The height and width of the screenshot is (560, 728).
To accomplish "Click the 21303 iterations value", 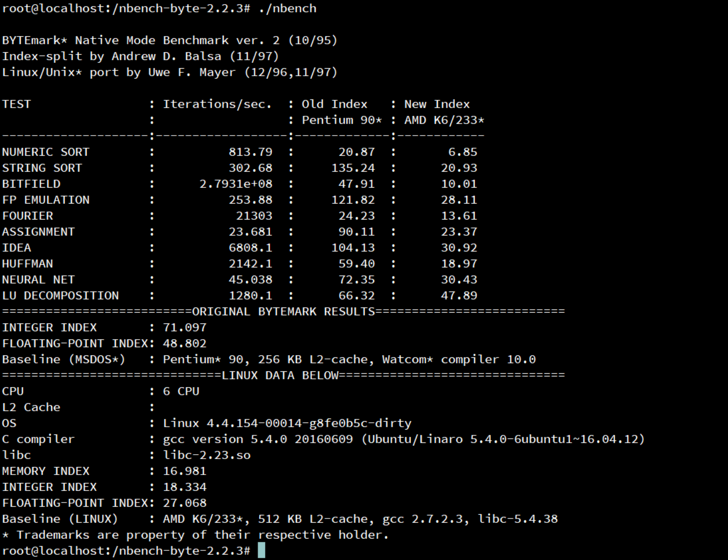I will pos(254,216).
